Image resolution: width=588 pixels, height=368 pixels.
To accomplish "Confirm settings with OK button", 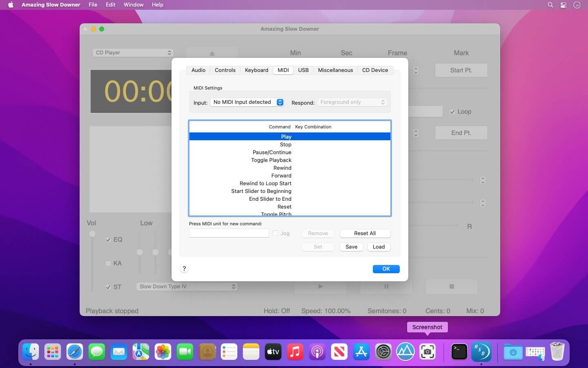I will pos(386,269).
